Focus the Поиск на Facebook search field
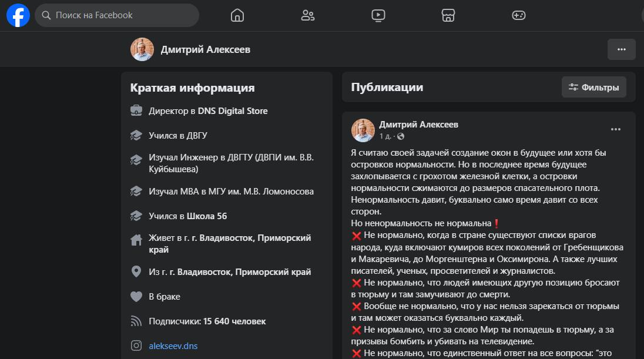 click(117, 15)
